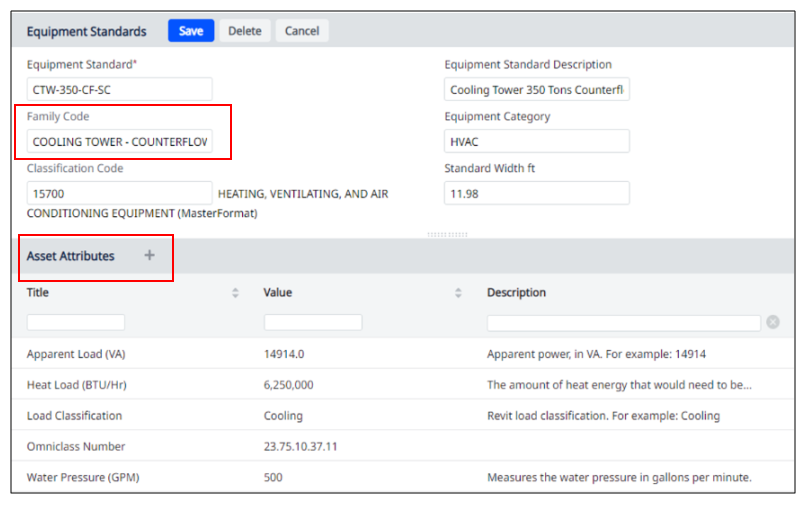Edit the Classification Code 15700 field
The width and height of the screenshot is (807, 505).
click(119, 194)
